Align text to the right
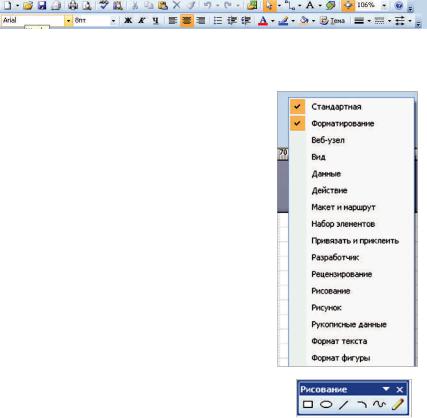427x418 pixels. (201, 21)
